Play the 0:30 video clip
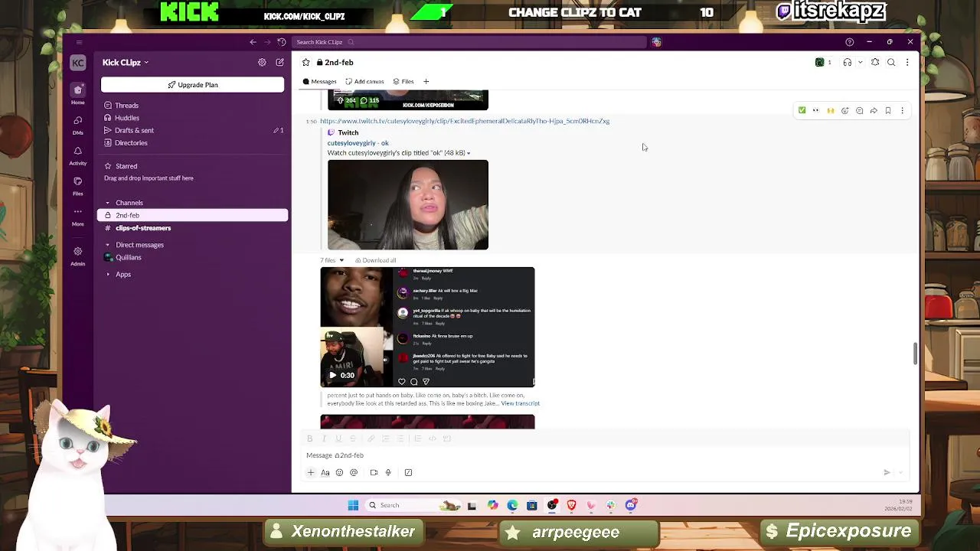The image size is (980, 551). click(x=332, y=375)
